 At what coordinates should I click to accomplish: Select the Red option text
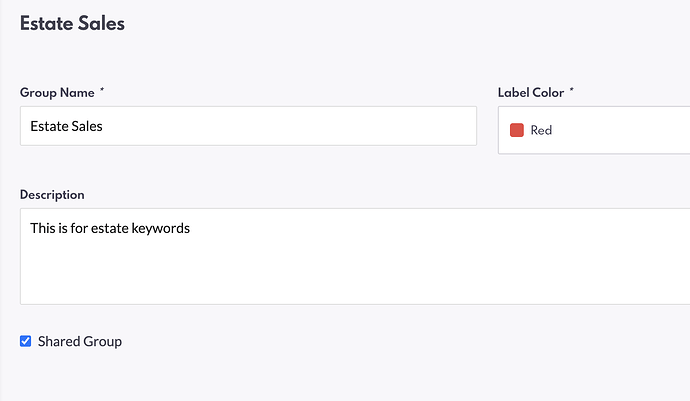(541, 130)
